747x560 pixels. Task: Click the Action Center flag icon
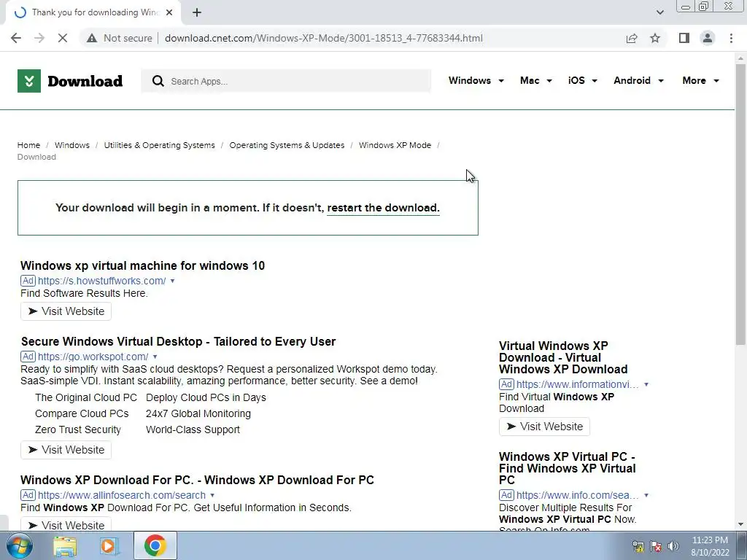[x=656, y=546]
